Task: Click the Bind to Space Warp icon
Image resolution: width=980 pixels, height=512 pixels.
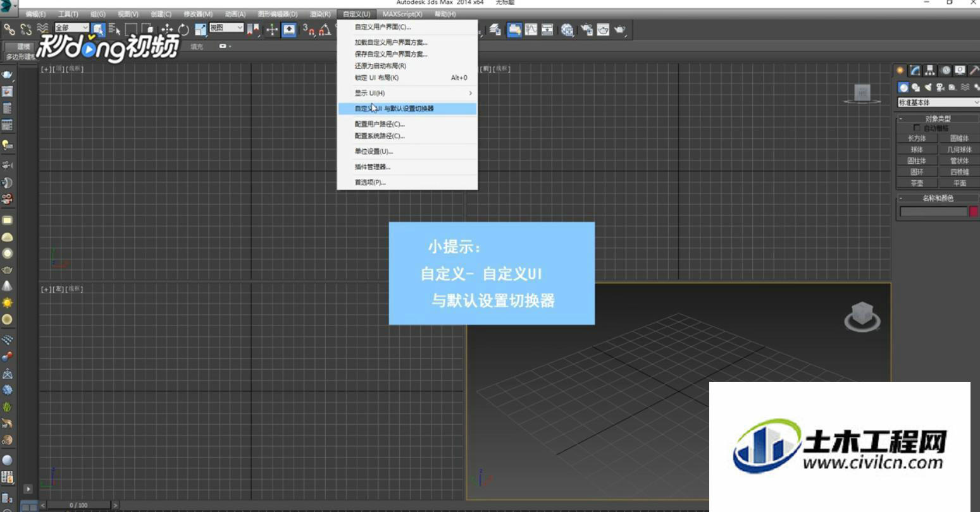Action: coord(42,28)
